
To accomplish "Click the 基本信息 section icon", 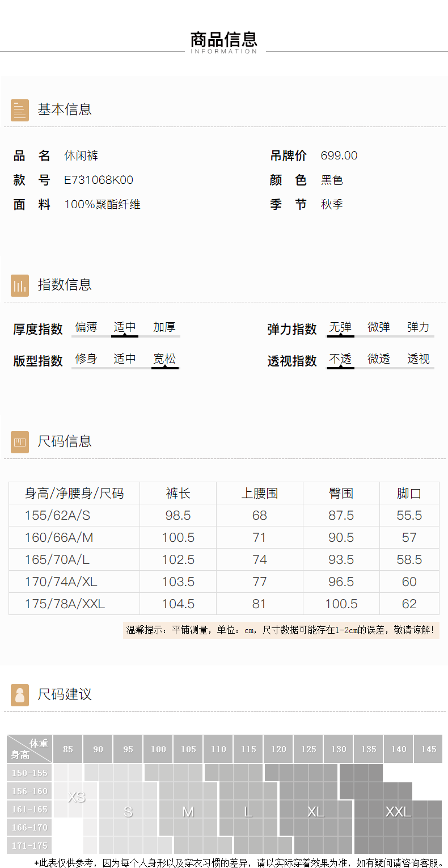I will click(20, 110).
